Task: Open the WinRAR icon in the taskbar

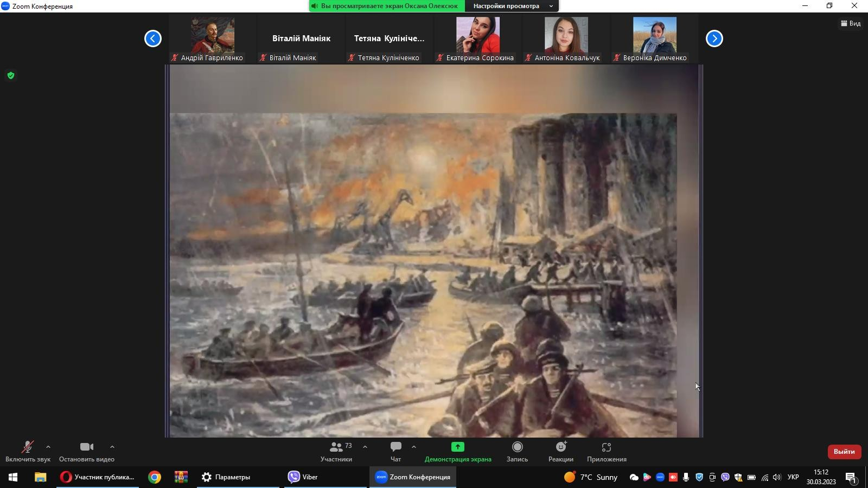Action: tap(181, 477)
